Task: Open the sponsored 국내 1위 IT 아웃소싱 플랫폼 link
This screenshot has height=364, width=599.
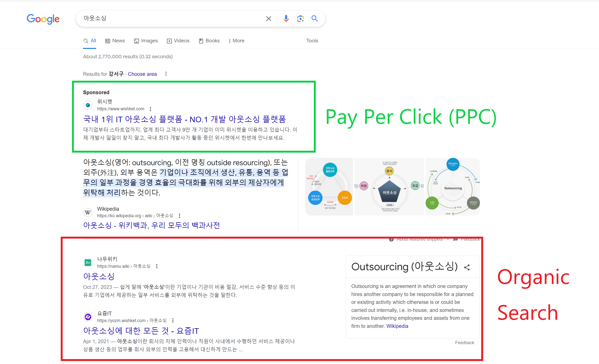Action: tap(184, 119)
